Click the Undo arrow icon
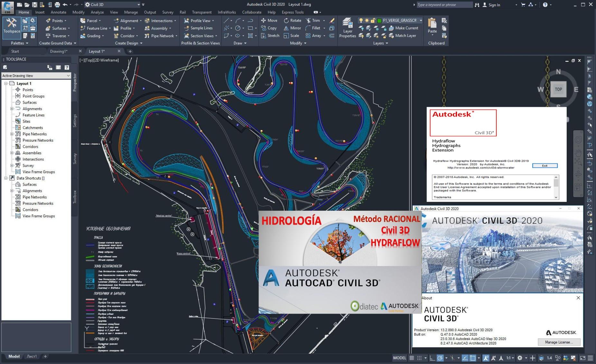This screenshot has height=364, width=596. point(65,5)
